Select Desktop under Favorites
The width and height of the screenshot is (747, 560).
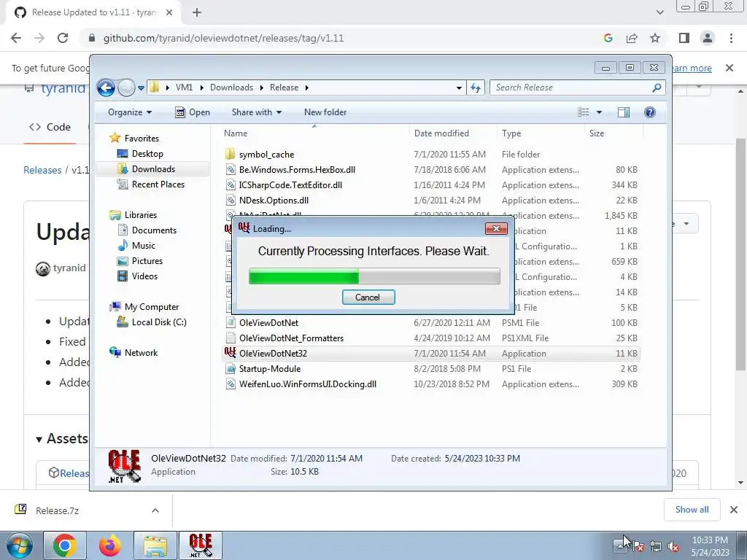click(x=147, y=154)
